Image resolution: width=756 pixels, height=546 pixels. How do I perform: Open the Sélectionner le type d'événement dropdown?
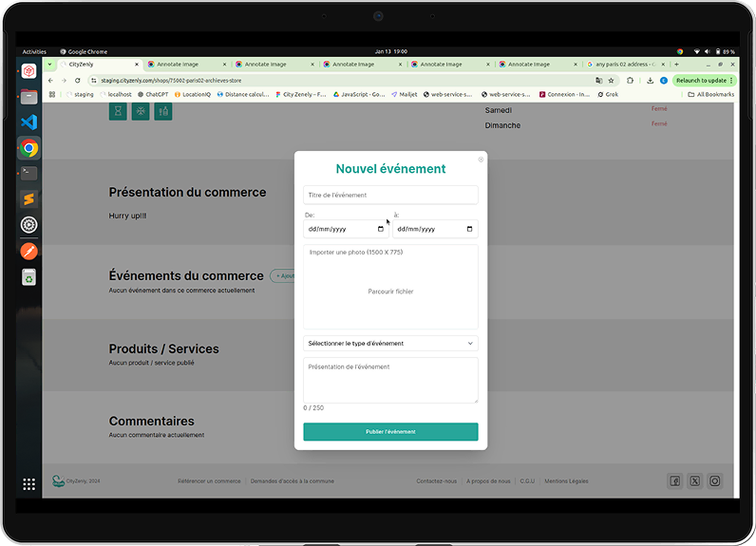coord(390,344)
